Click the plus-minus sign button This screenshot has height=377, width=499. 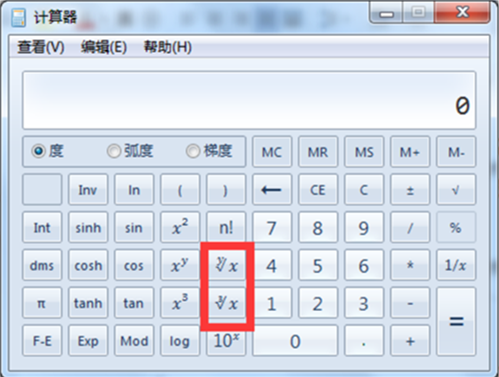pos(410,189)
